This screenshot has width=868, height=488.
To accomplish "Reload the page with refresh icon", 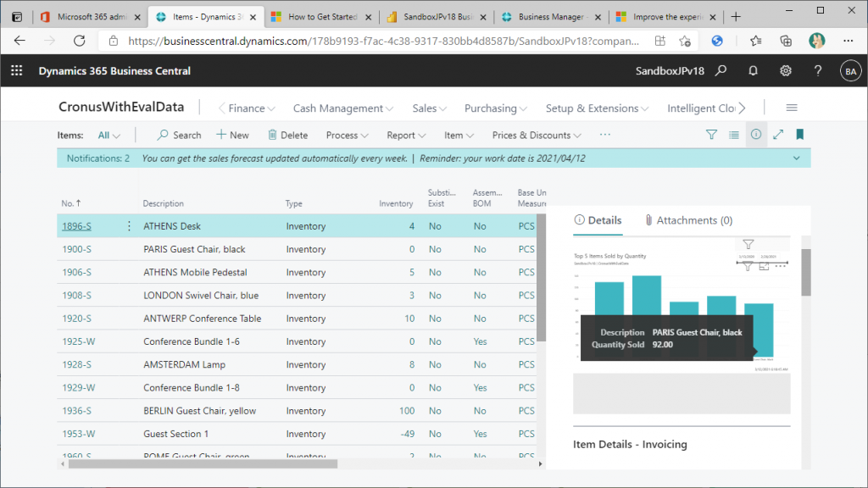I will click(80, 41).
